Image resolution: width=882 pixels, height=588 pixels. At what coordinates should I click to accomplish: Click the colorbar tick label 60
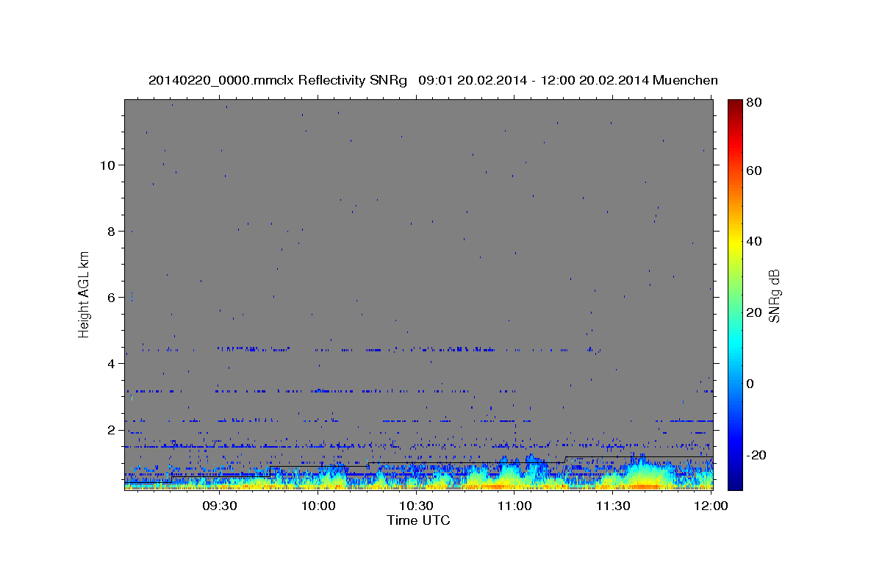(x=753, y=171)
